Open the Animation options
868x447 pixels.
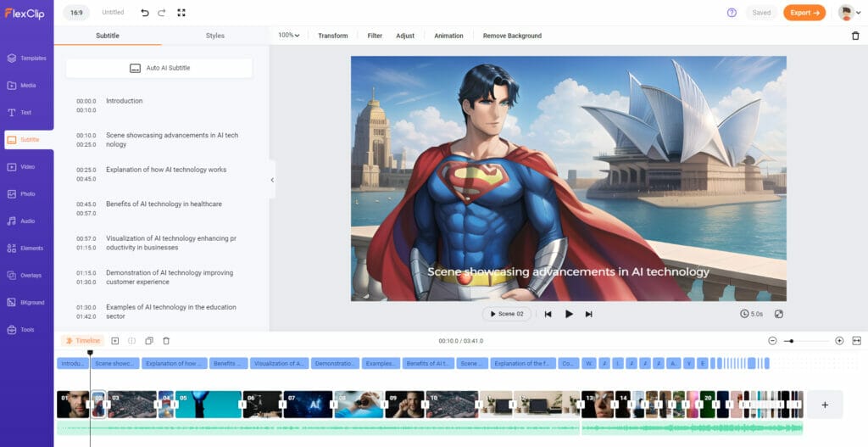448,36
